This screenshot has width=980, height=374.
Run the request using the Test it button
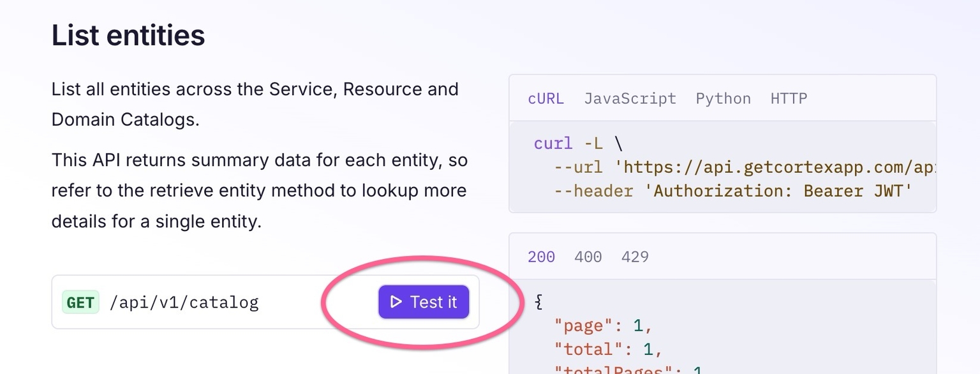(x=423, y=302)
